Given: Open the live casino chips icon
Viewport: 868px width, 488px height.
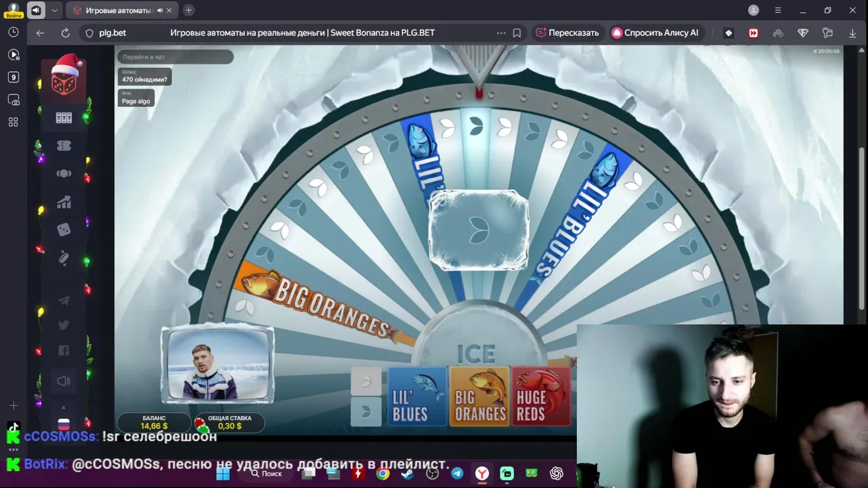Looking at the screenshot, I should 64,174.
